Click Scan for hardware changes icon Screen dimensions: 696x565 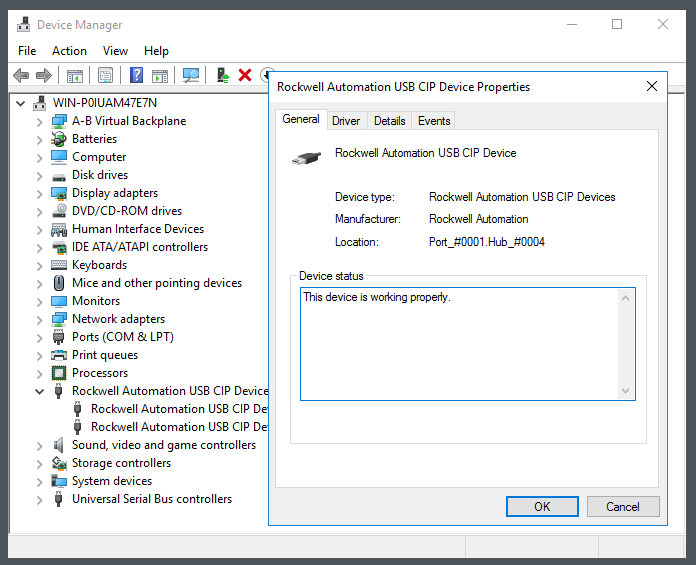pyautogui.click(x=191, y=75)
